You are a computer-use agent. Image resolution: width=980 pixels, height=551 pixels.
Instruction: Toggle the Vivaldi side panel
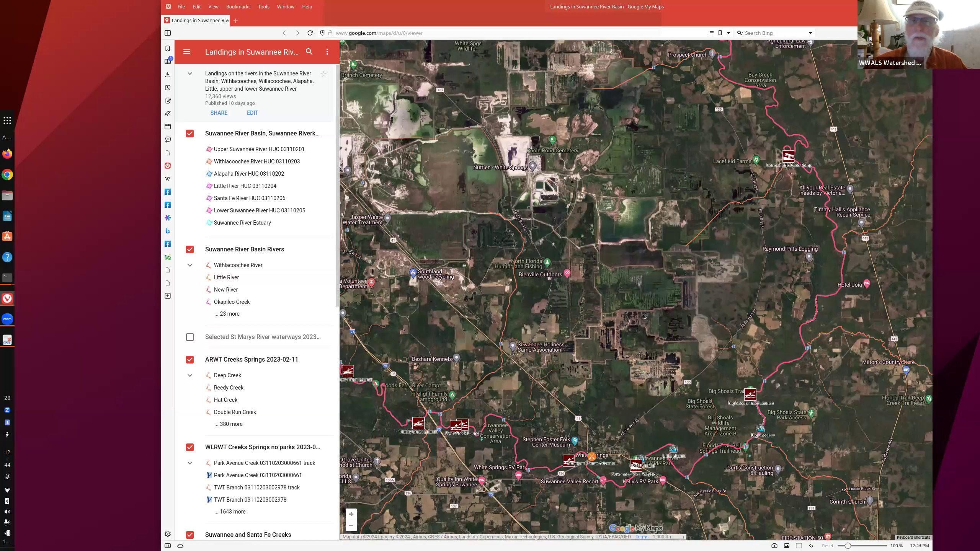coord(168,33)
